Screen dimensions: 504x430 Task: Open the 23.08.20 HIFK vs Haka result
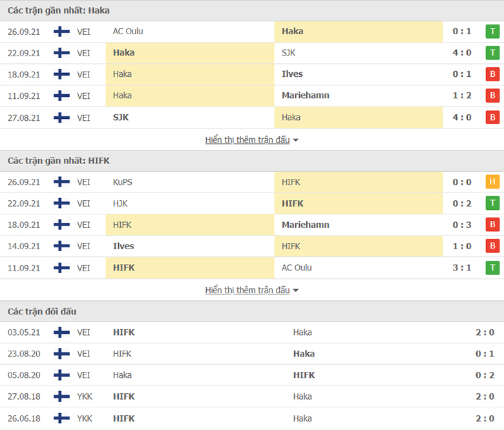[x=252, y=354]
